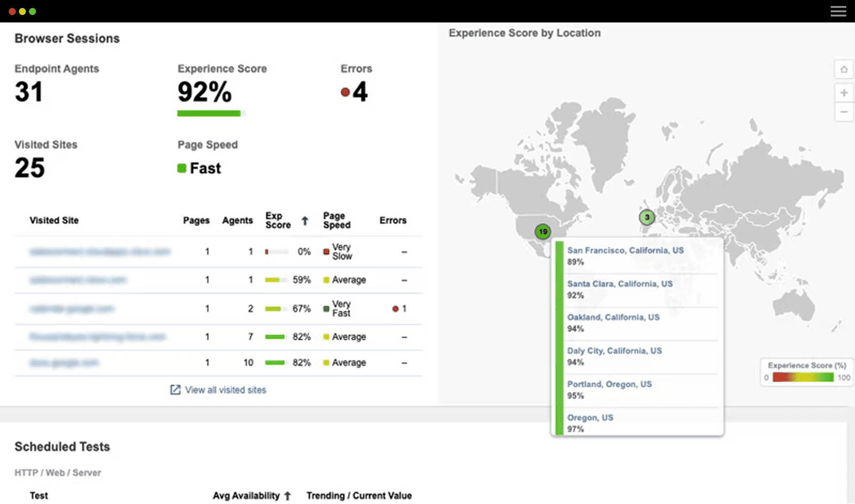Viewport: 855px width, 504px height.
Task: Open the hamburger menu in the top-right corner
Action: 838,11
